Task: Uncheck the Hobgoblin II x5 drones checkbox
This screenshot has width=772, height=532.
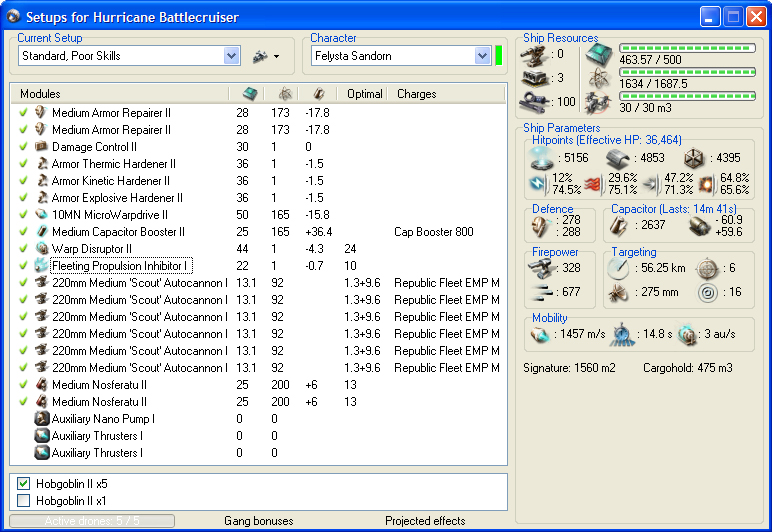Action: point(24,484)
